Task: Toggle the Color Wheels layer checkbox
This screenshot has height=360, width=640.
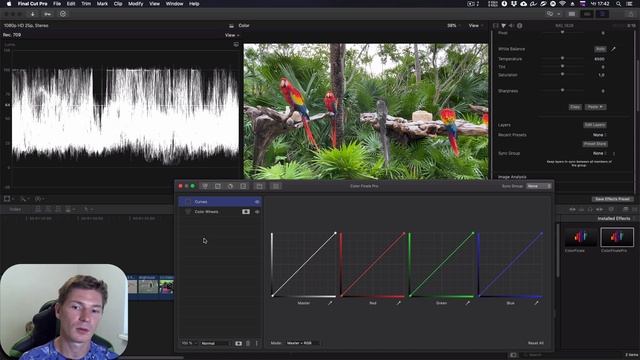Action: coord(188,212)
